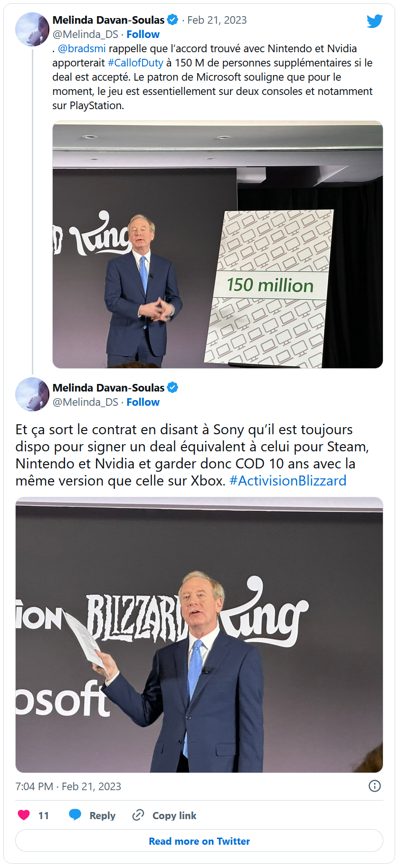Viewport: 399px width, 868px height.
Task: Open the @bradsmi mention link
Action: click(82, 48)
